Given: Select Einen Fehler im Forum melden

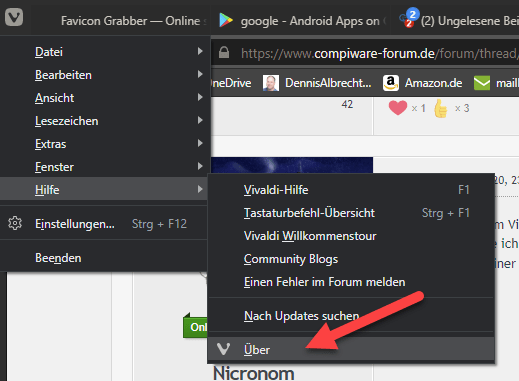Looking at the screenshot, I should coord(351,282).
